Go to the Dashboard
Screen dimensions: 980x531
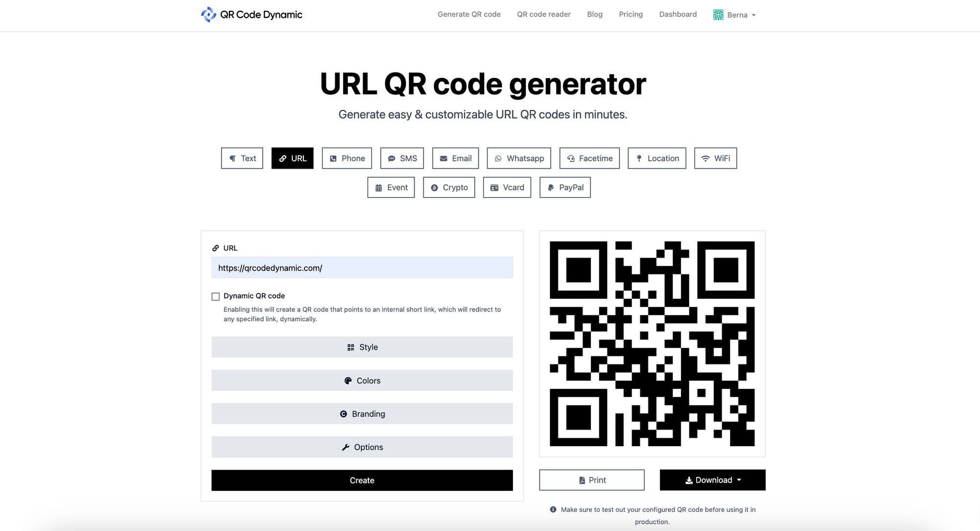tap(678, 14)
